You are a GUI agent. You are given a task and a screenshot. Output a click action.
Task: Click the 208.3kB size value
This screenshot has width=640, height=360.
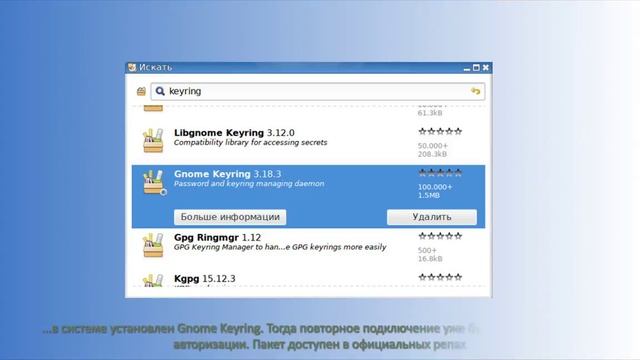click(x=432, y=154)
